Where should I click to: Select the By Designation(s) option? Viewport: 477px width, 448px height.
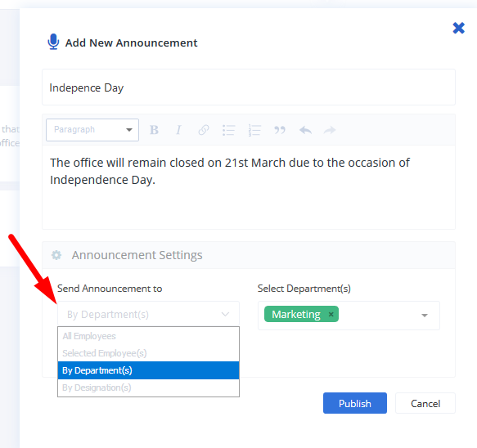point(148,388)
